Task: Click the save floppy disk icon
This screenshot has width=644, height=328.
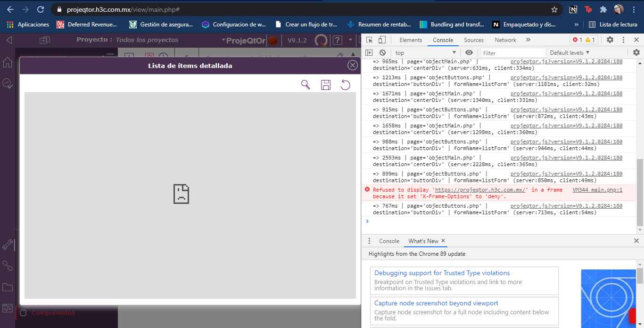Action: (x=326, y=85)
